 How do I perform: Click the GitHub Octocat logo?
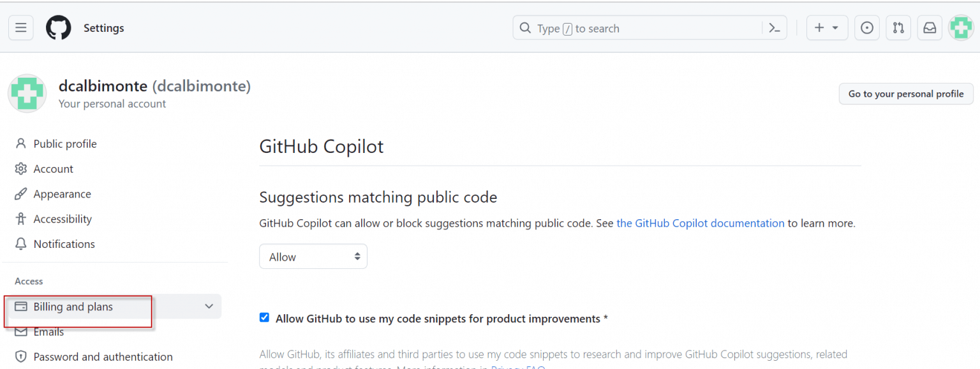[x=59, y=28]
